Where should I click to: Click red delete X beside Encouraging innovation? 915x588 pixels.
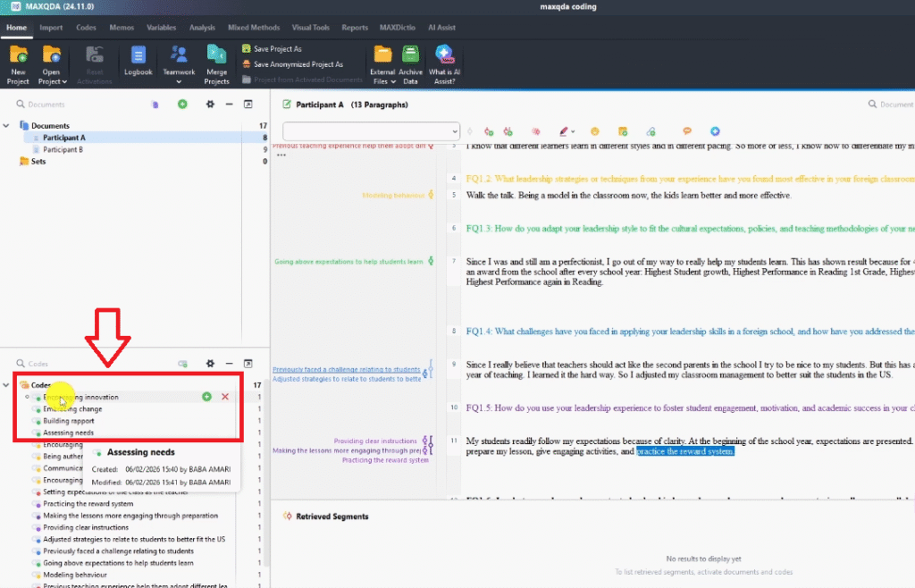(x=224, y=397)
